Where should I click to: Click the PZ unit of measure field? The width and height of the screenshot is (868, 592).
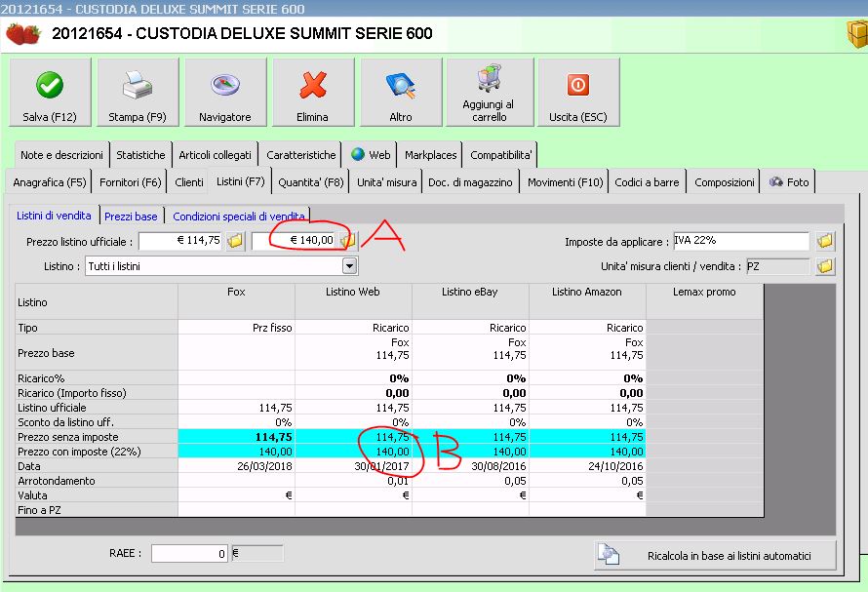pyautogui.click(x=777, y=266)
